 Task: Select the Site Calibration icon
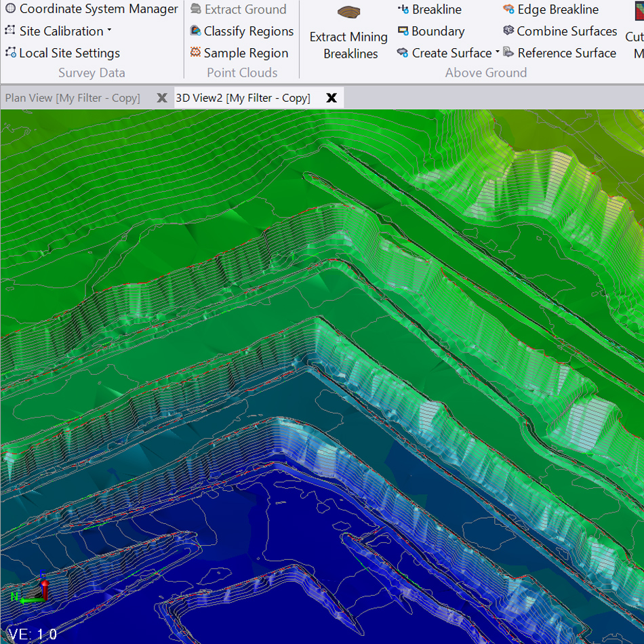9,31
